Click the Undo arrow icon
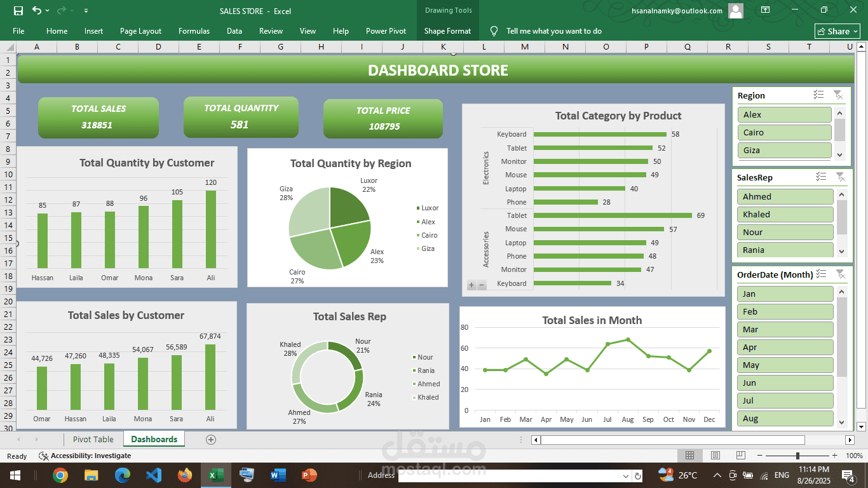This screenshot has height=488, width=868. (37, 11)
